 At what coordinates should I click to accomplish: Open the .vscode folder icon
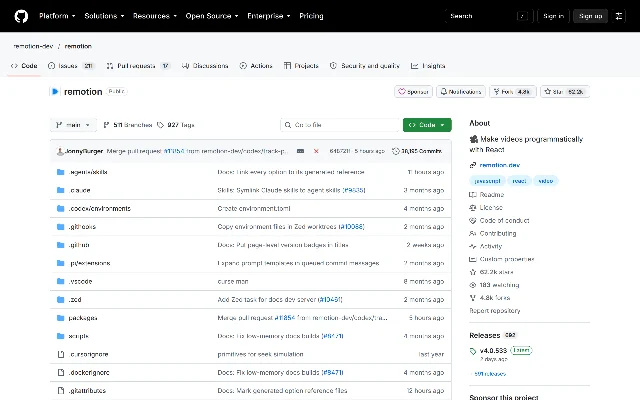(61, 281)
